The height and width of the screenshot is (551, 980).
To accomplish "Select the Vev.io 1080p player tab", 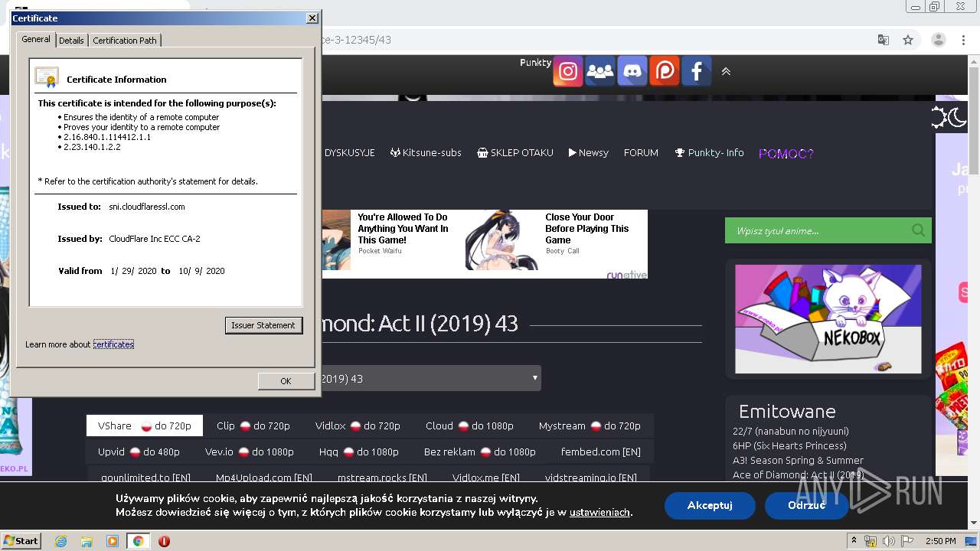I will [x=250, y=452].
